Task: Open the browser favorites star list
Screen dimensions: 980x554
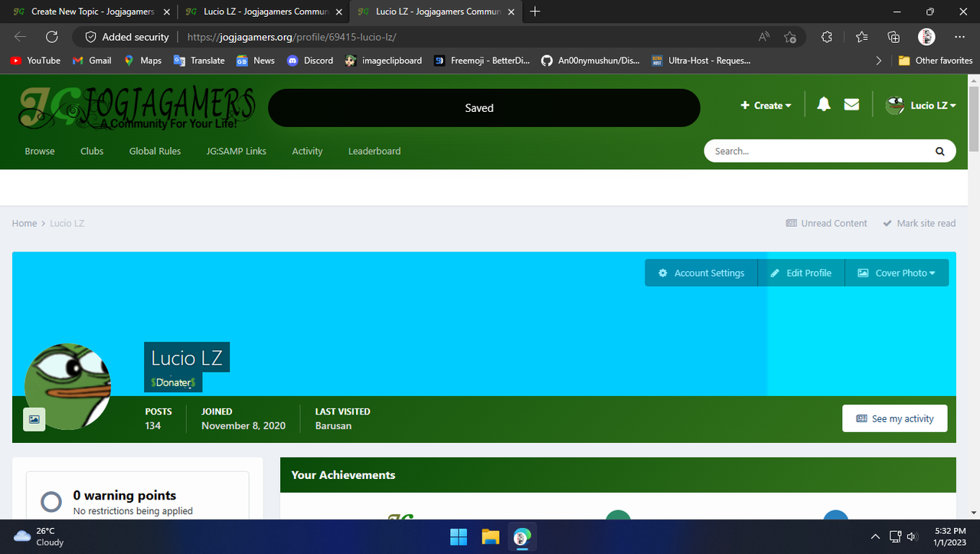Action: tap(861, 37)
